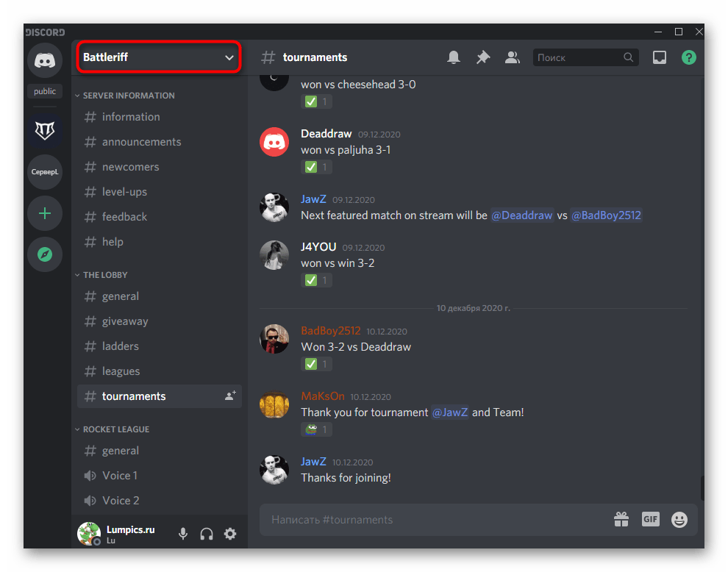Click the @Deaddraw mention

522,215
